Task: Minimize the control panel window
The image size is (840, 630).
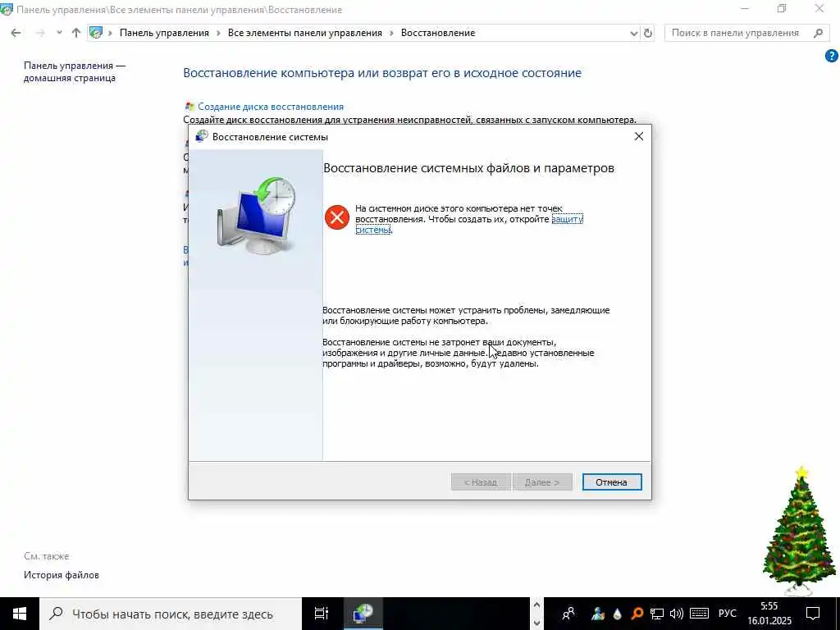Action: tap(745, 8)
